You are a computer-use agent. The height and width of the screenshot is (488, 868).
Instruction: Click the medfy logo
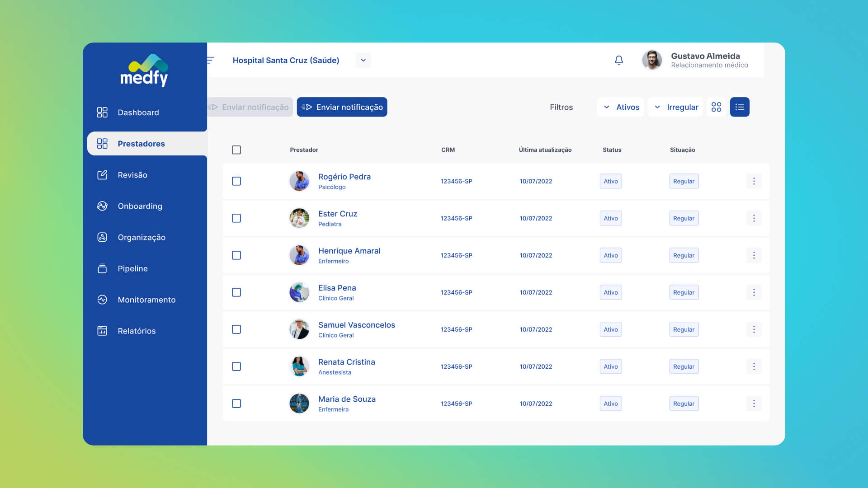(x=144, y=71)
